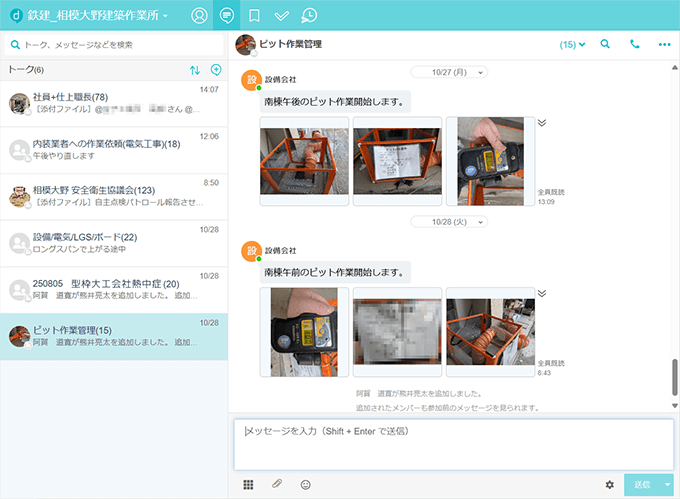Click the chat vertical scrollbar thumb
Image resolution: width=680 pixels, height=499 pixels.
click(675, 377)
